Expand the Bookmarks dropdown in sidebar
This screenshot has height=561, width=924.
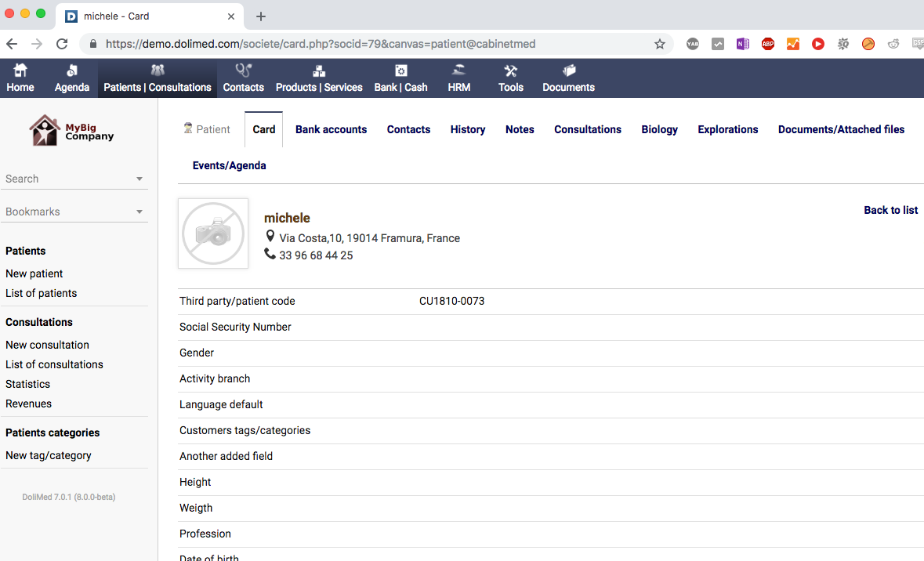pyautogui.click(x=140, y=212)
